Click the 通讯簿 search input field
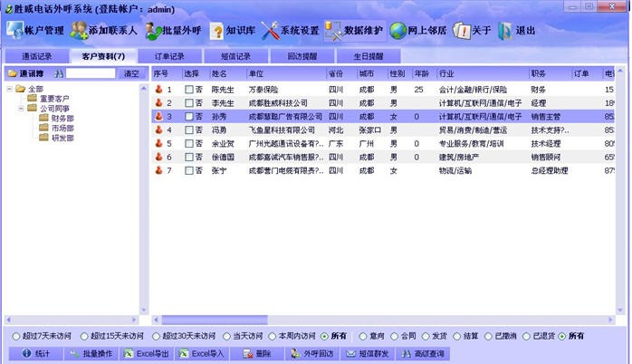The height and width of the screenshot is (364, 632). 91,73
